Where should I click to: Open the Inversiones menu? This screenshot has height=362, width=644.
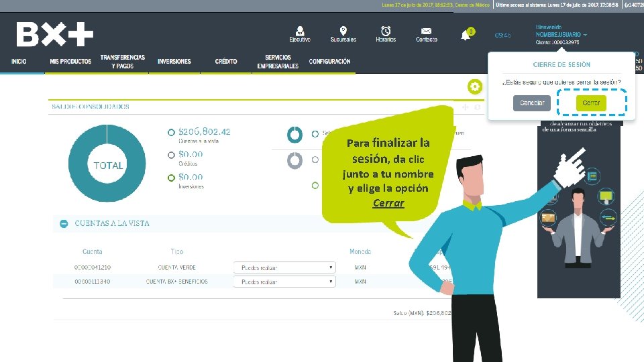click(x=174, y=62)
